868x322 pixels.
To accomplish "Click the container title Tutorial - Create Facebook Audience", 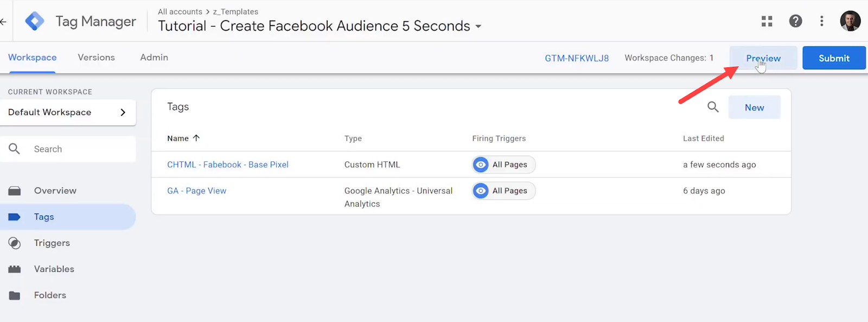I will [x=314, y=26].
